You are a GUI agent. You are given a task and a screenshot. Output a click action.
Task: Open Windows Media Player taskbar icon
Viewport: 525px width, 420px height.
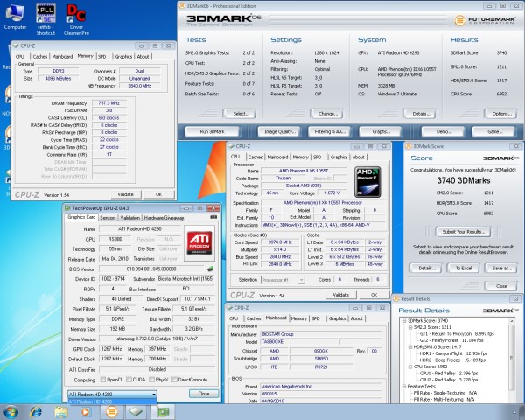tap(85, 412)
